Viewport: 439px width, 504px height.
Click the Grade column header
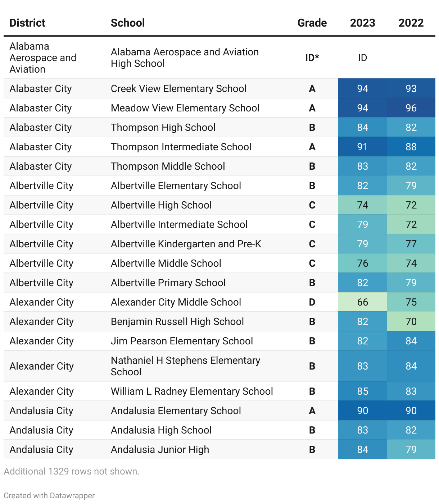tap(312, 23)
